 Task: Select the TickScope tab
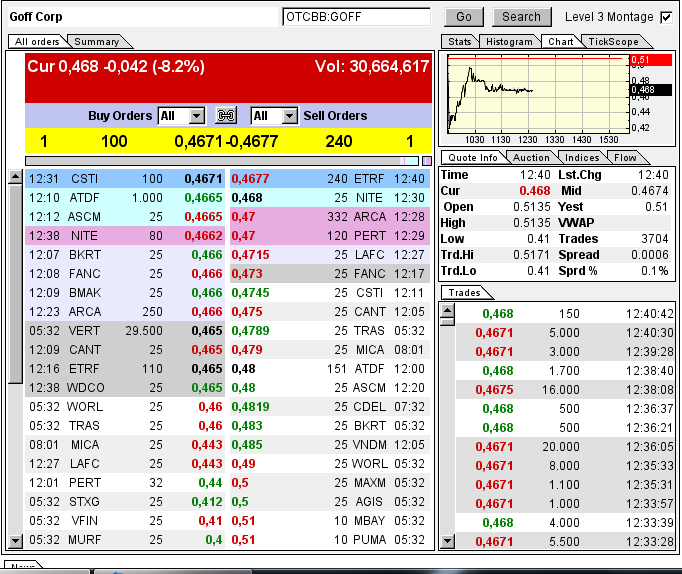[x=613, y=42]
